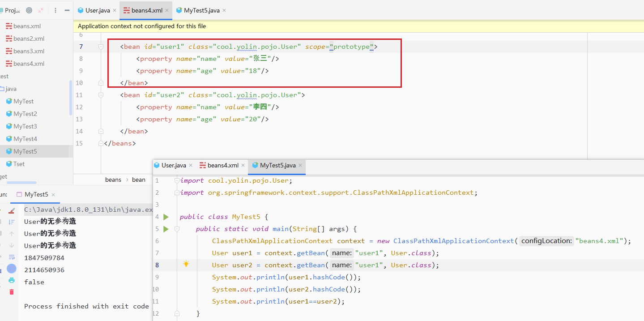
Task: Collapse the user2 bean at line 11
Action: tap(101, 95)
